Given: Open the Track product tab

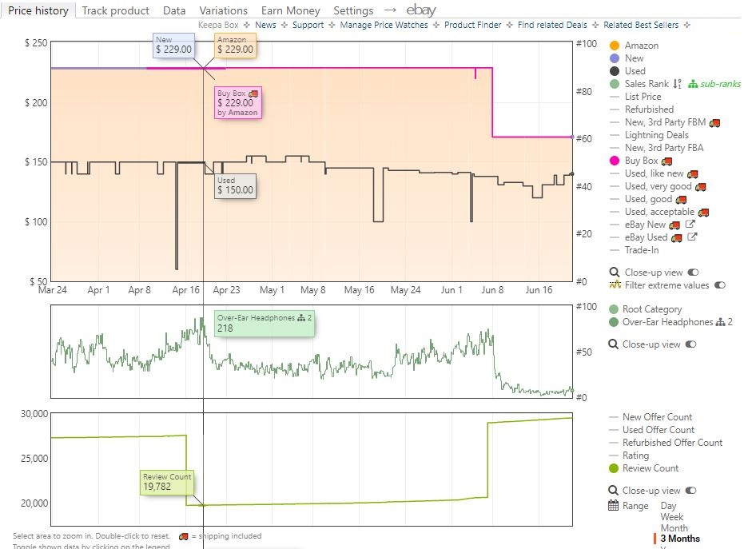Looking at the screenshot, I should click(115, 10).
